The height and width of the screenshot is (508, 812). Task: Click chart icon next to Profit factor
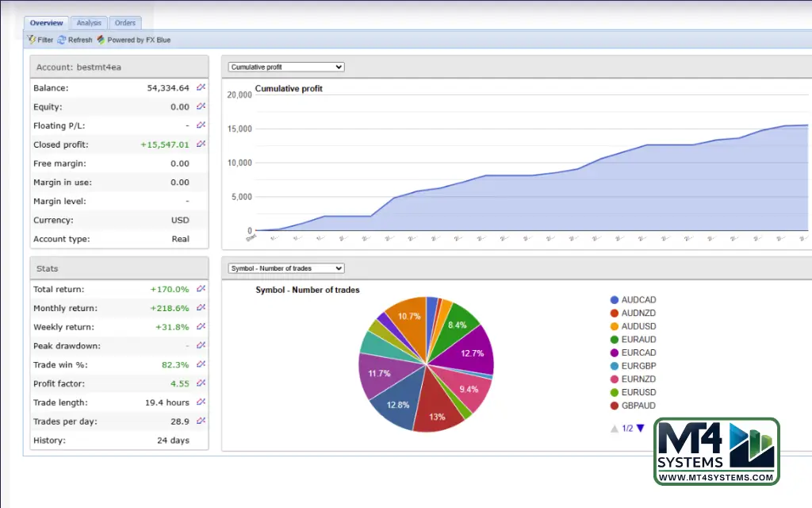click(201, 383)
